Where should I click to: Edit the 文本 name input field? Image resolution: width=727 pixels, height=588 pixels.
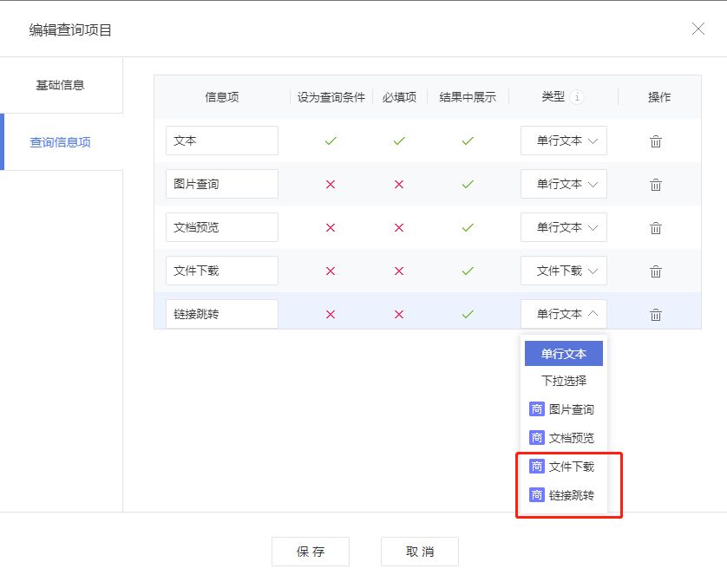(x=222, y=140)
